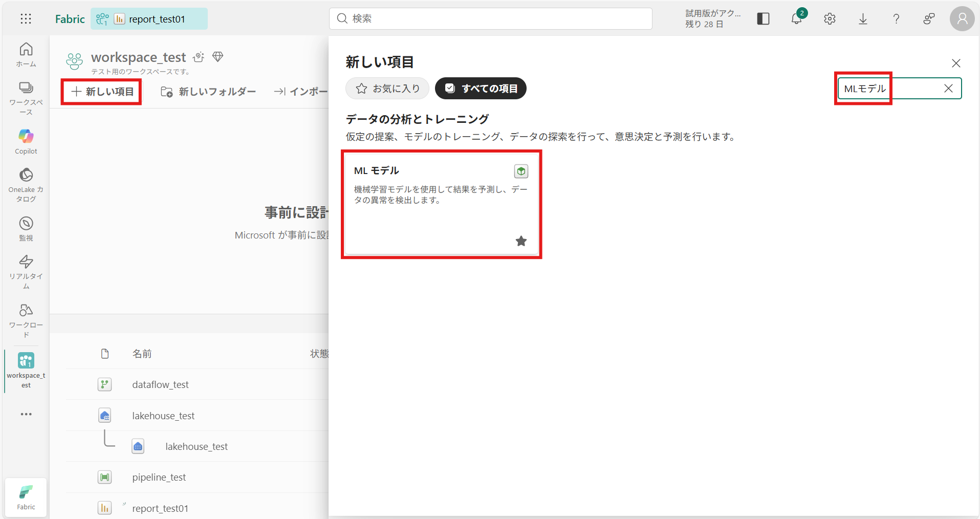Open the Monitoring hub icon
980x519 pixels.
click(x=26, y=229)
